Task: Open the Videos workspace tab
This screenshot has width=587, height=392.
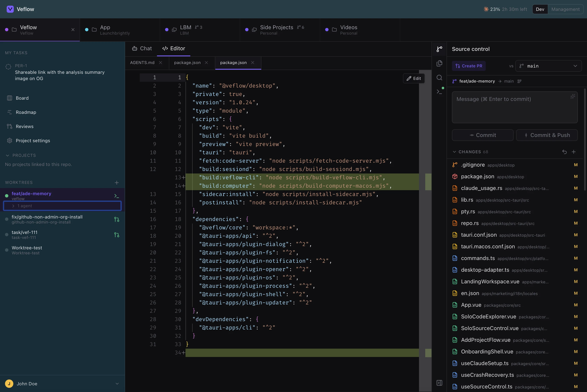Action: point(360,30)
